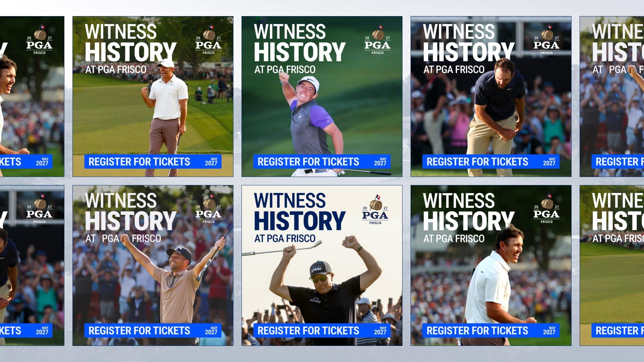Click the navy PGA Frisco logo on the white-background card
Image resolution: width=644 pixels, height=362 pixels.
pos(375,209)
